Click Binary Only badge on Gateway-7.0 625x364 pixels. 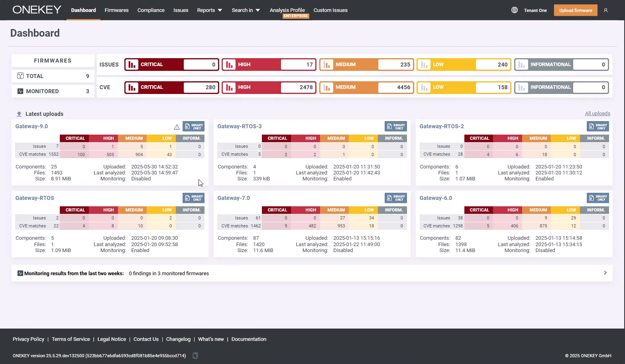tap(395, 198)
